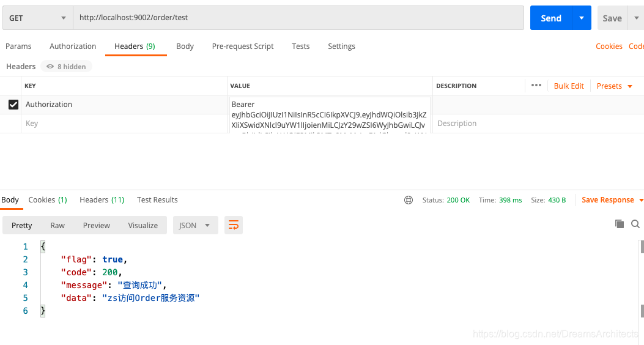Click the "code": 200 line
644x345 pixels.
(91, 272)
